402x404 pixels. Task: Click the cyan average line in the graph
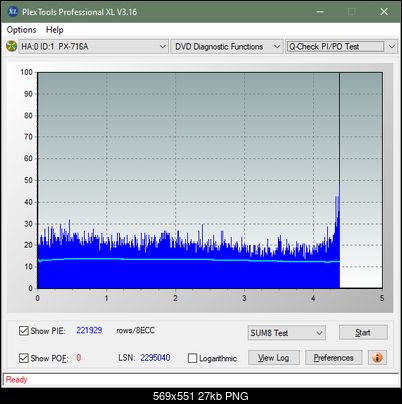click(x=189, y=259)
